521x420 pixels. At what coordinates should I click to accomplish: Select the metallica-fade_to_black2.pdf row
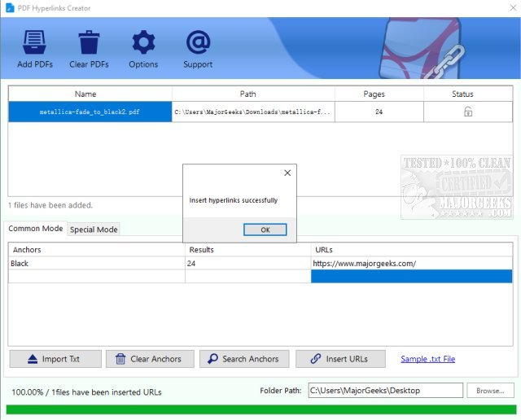[90, 112]
